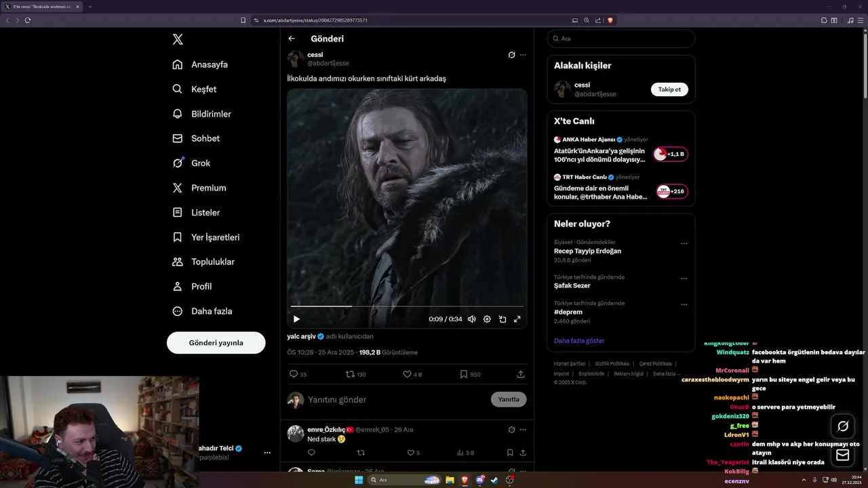Open more options for Erdoğan trend

click(x=684, y=243)
